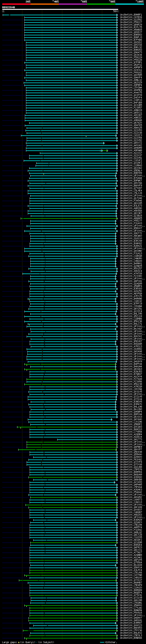Select the UniRef100_A2ZIG7 label
This screenshot has height=644, width=146.
[131, 153]
